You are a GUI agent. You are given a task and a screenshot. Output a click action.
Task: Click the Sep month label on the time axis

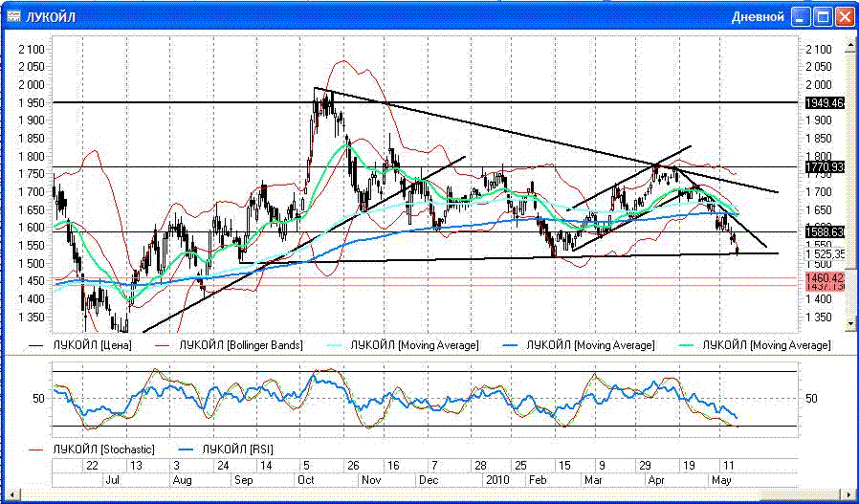coord(244,480)
